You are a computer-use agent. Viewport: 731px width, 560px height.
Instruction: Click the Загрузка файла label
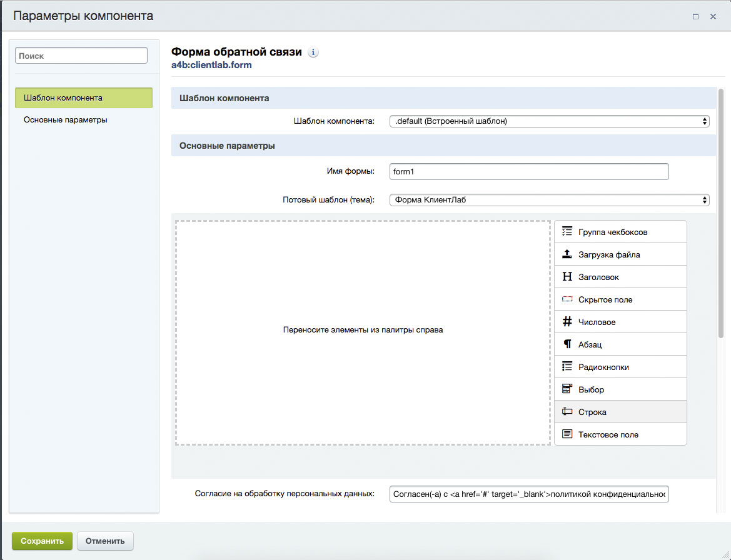coord(609,254)
